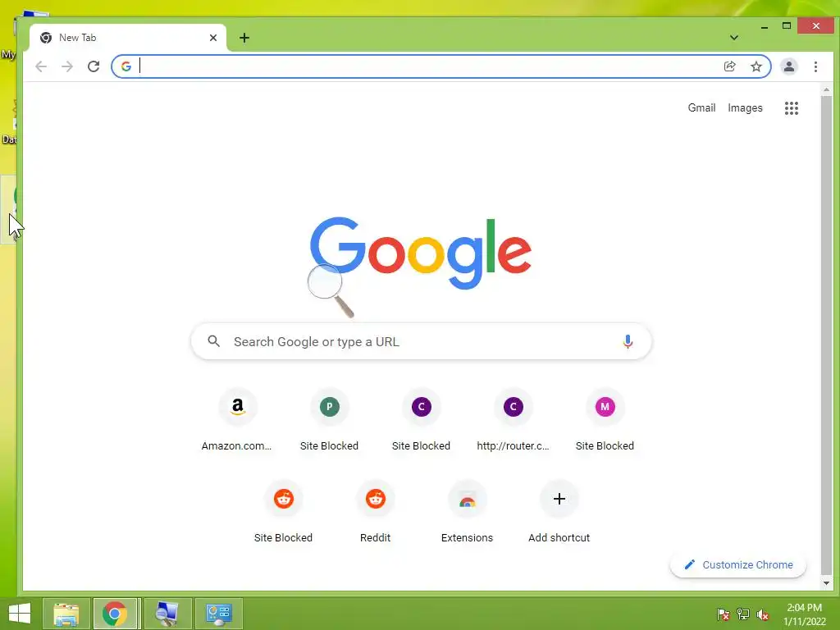Click the taskbar clock showing 2:04 PM
Image resolution: width=840 pixels, height=630 pixels.
point(804,614)
